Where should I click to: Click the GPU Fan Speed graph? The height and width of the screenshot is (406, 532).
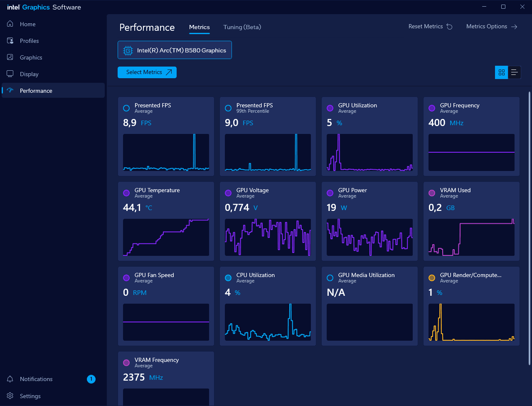point(166,322)
